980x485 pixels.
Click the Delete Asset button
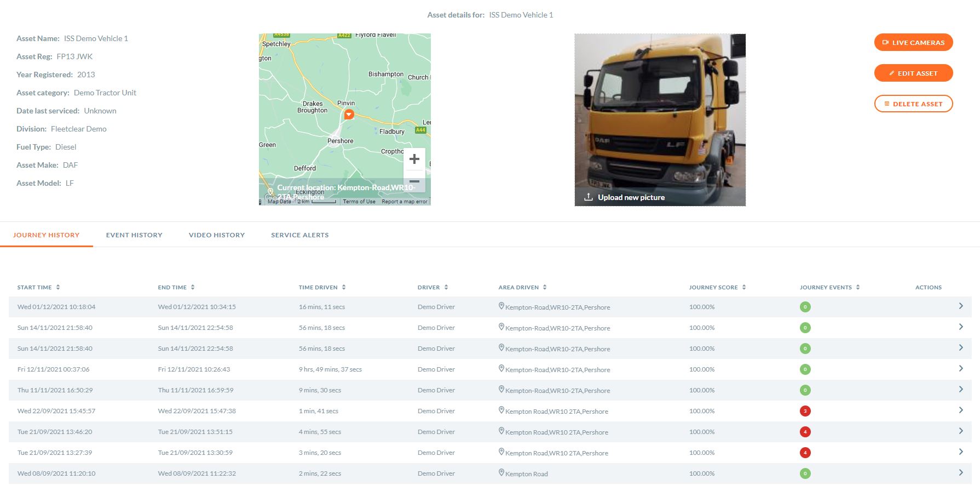pos(913,104)
